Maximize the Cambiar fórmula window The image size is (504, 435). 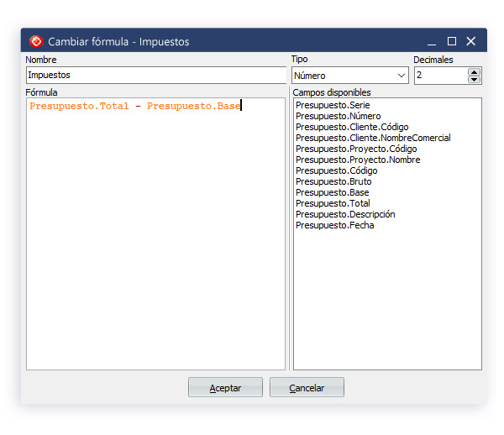[x=452, y=41]
